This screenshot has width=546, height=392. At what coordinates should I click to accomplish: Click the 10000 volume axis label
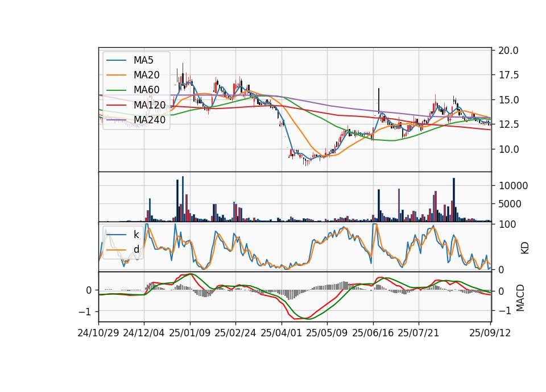513,186
